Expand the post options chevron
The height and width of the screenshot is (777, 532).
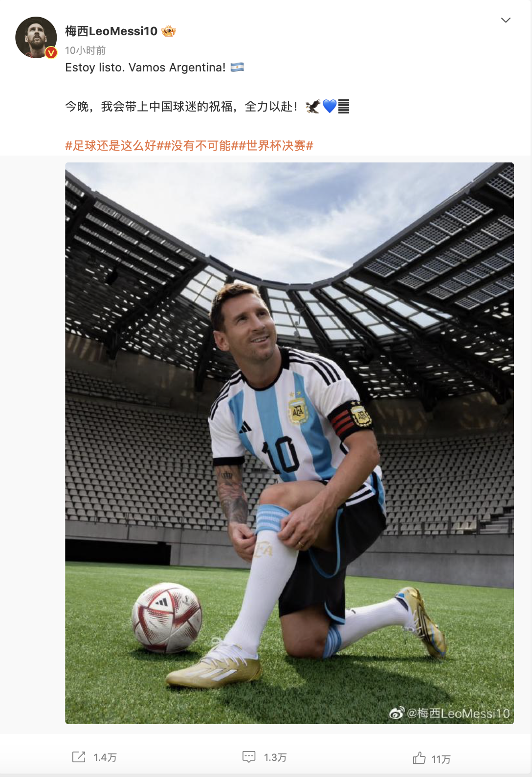(506, 20)
